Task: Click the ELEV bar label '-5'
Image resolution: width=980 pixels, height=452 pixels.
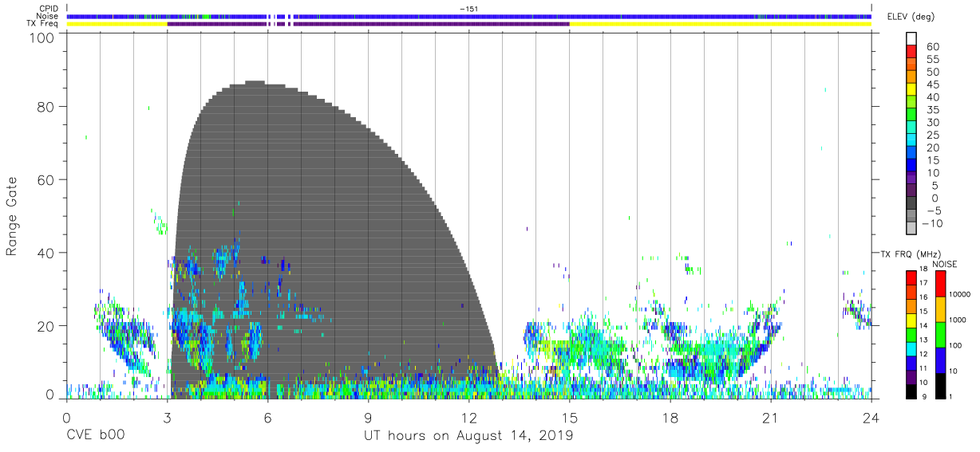Action: tap(932, 210)
